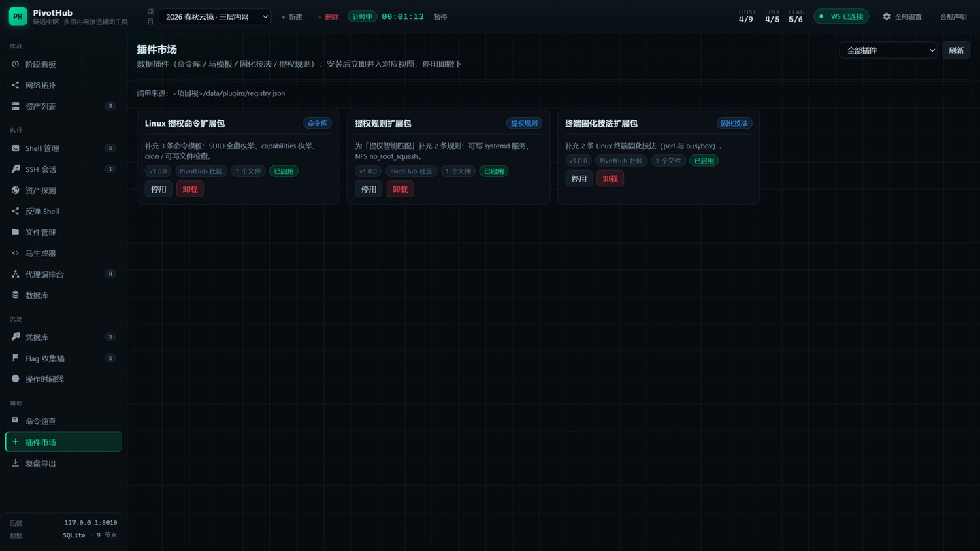The image size is (980, 551).
Task: Click the backend address 127.0.0.1:8010
Action: (x=91, y=523)
